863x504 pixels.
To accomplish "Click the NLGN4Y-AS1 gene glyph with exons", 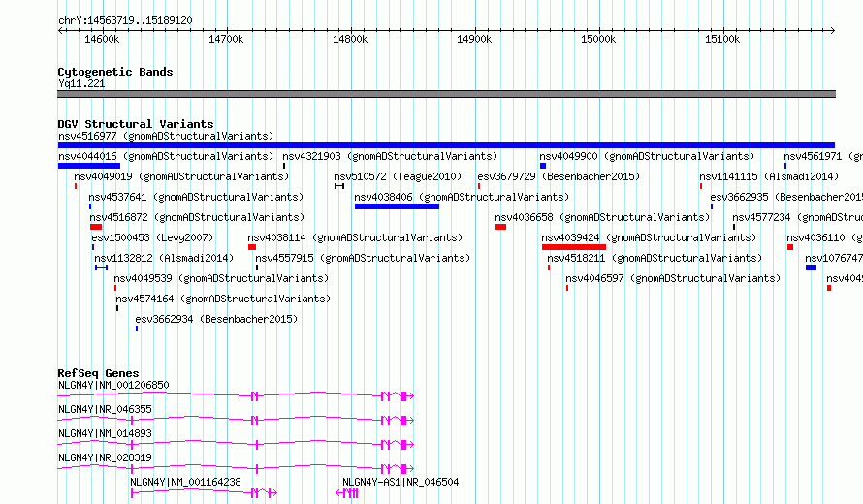I will coord(347,493).
